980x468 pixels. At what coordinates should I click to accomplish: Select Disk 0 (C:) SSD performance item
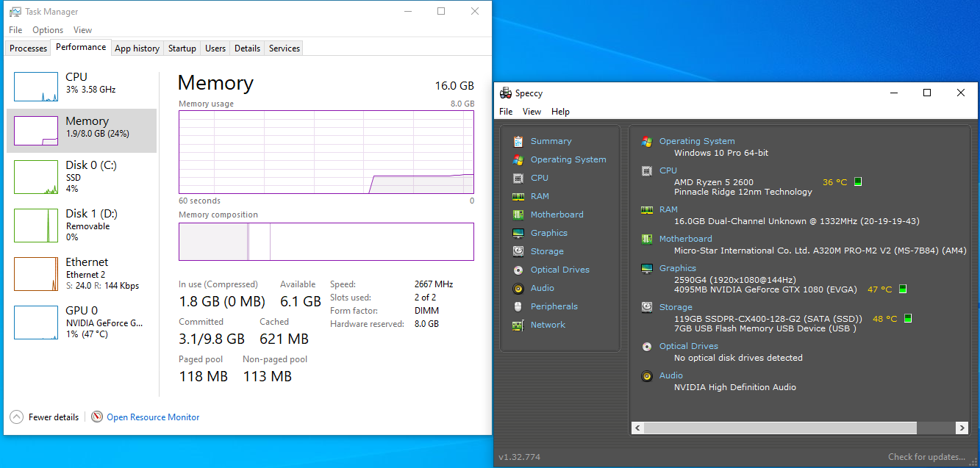click(82, 177)
